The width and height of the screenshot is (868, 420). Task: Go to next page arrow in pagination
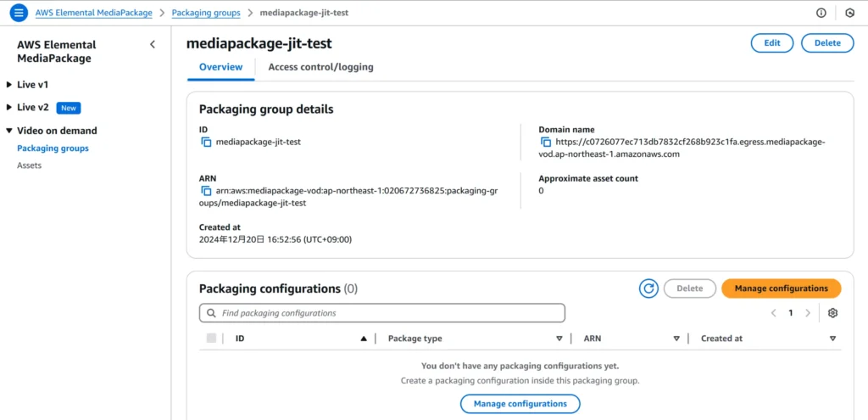(x=808, y=313)
